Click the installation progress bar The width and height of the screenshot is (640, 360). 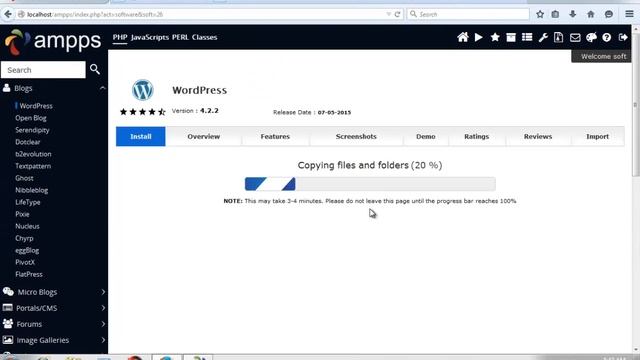coord(370,184)
